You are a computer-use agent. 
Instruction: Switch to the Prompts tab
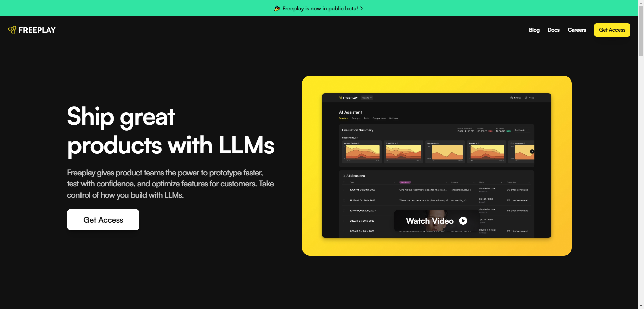click(356, 118)
